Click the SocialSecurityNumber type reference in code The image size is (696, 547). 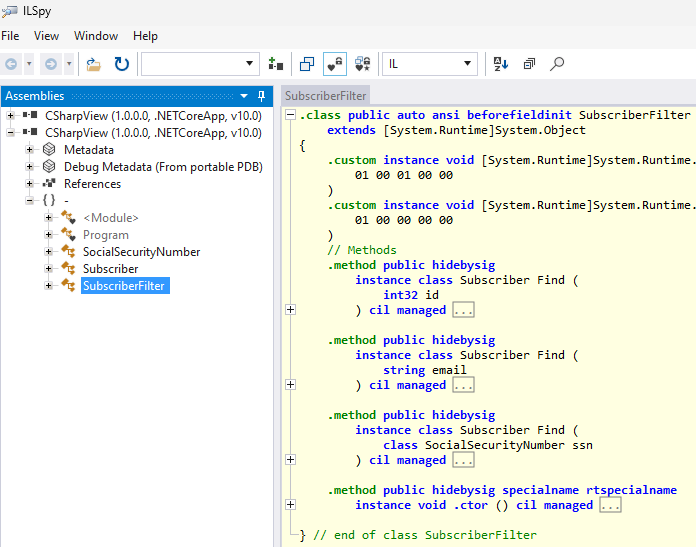coord(495,445)
